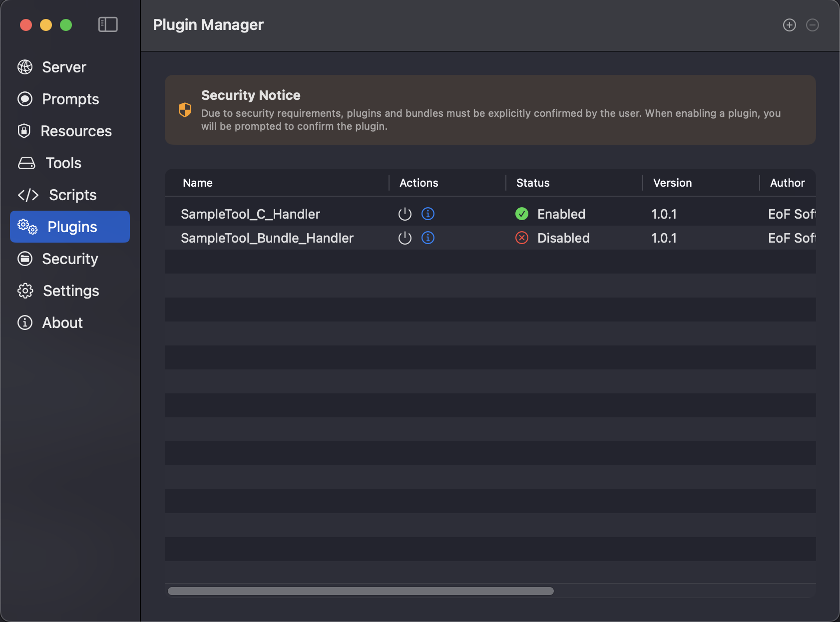840x622 pixels.
Task: Open Scripts via the code brackets icon
Action: [28, 195]
